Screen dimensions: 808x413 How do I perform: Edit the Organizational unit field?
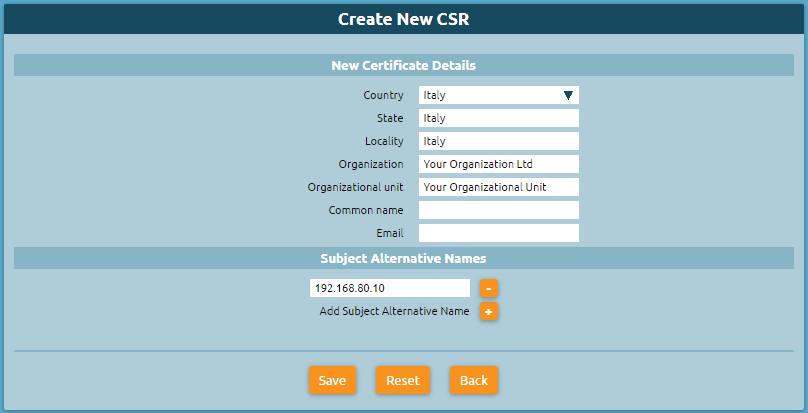coord(499,187)
